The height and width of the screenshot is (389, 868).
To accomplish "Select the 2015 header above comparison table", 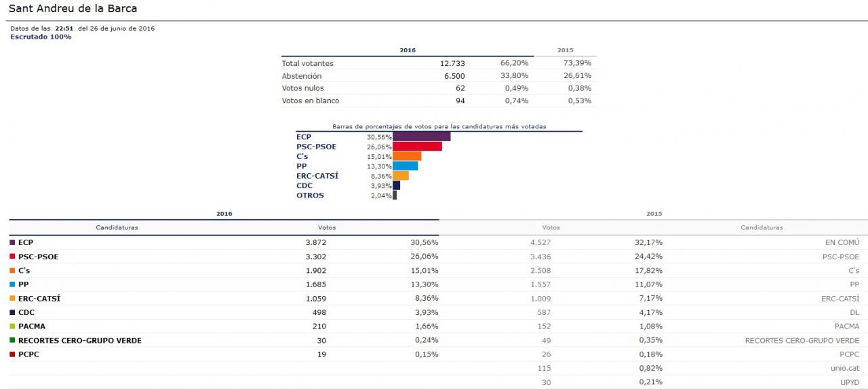I will click(654, 214).
